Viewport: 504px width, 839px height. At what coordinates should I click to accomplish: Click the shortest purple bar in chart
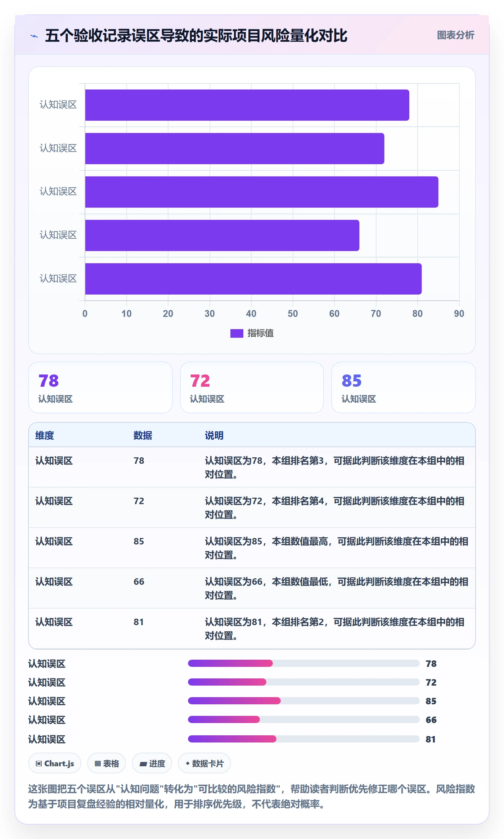point(222,235)
